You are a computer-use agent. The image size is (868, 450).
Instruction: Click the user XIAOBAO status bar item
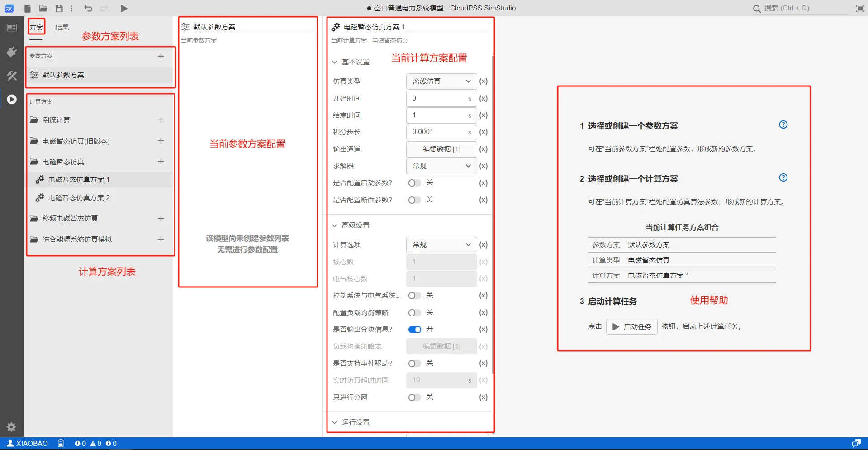(28, 444)
